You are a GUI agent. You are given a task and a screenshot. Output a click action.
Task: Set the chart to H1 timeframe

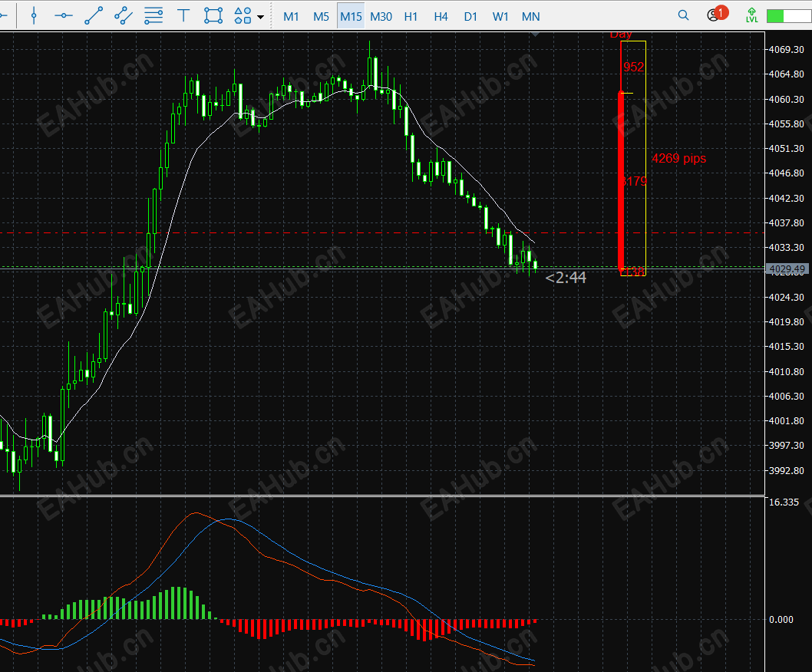[x=411, y=17]
